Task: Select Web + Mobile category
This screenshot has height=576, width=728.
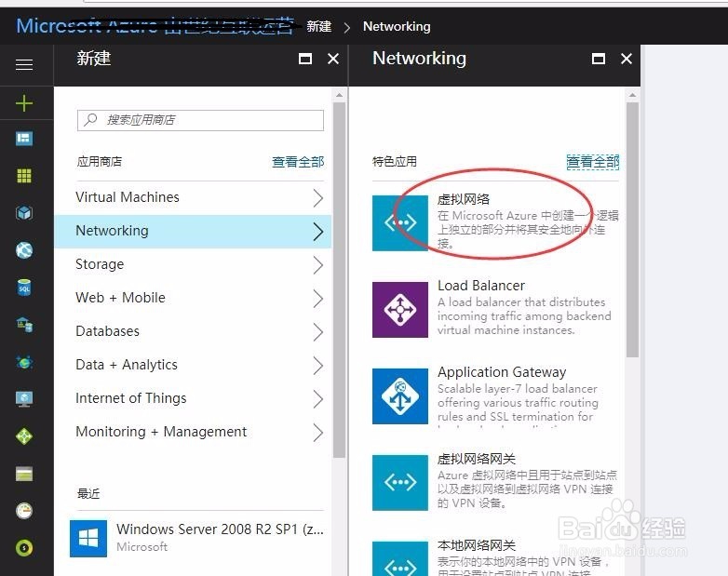Action: click(193, 298)
